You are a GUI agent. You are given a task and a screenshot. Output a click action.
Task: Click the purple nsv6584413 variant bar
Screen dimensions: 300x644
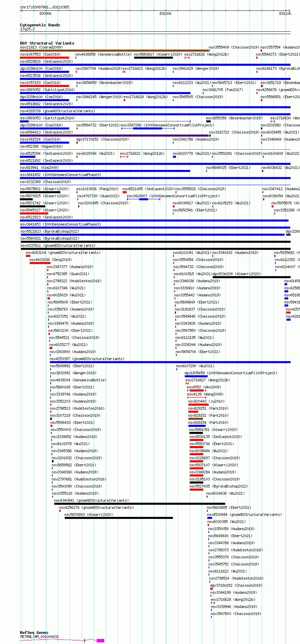[x=114, y=136]
